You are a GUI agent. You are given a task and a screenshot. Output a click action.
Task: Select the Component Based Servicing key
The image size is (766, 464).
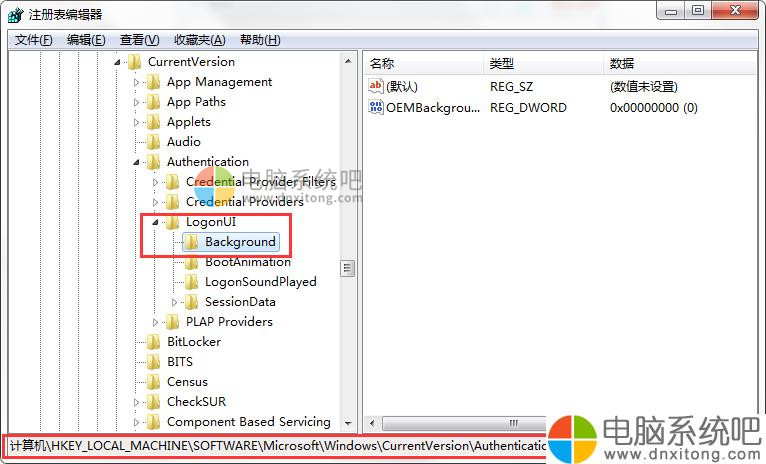(x=248, y=422)
